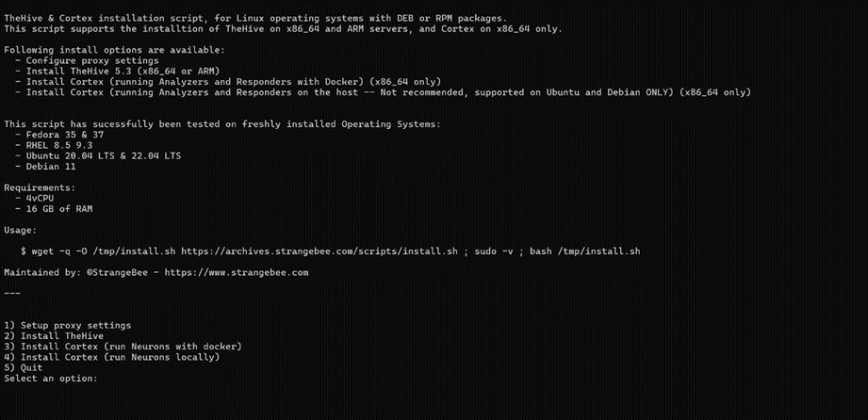Image resolution: width=868 pixels, height=420 pixels.
Task: Select '3) Install Cortex (run Neurons with docker)'
Action: point(123,347)
